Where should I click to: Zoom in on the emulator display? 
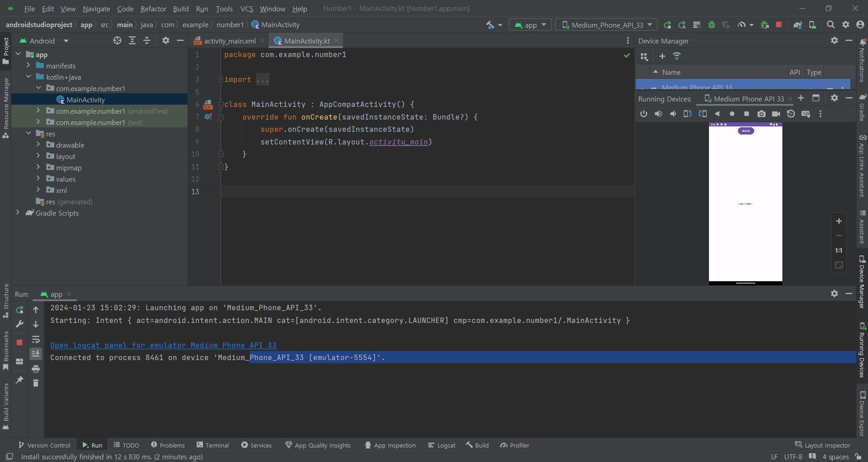(839, 221)
